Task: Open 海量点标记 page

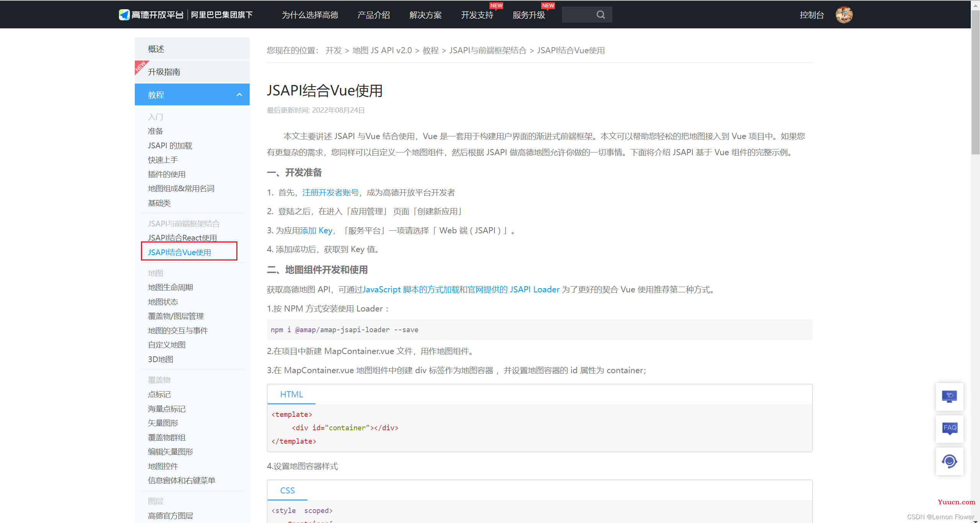Action: pos(167,409)
